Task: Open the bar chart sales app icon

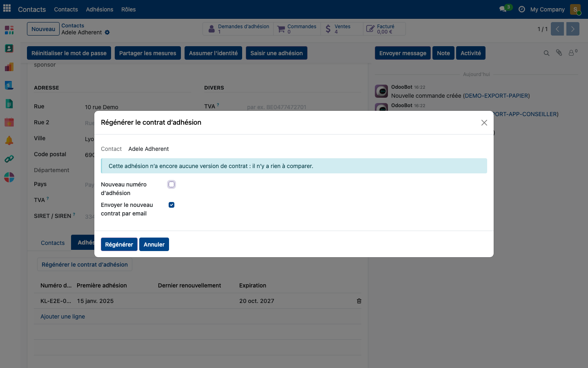Action: (9, 67)
